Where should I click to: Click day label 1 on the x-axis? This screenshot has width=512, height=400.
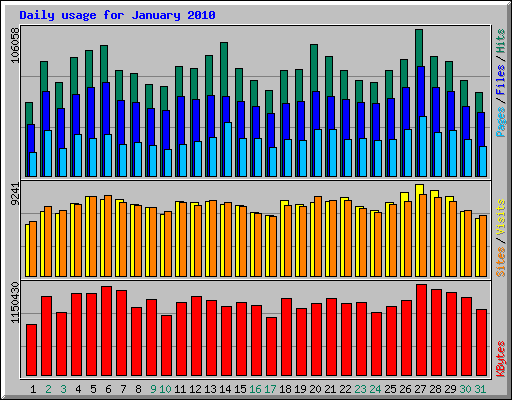(x=33, y=389)
